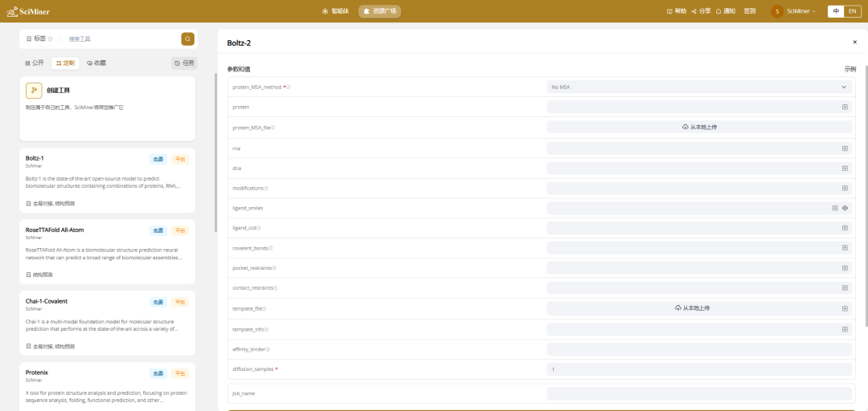Click the 创建工具 tool icon
The width and height of the screenshot is (868, 411).
click(34, 91)
